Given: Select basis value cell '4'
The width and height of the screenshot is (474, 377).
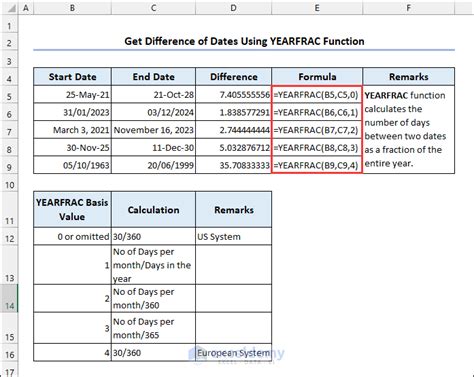Looking at the screenshot, I should coord(72,353).
